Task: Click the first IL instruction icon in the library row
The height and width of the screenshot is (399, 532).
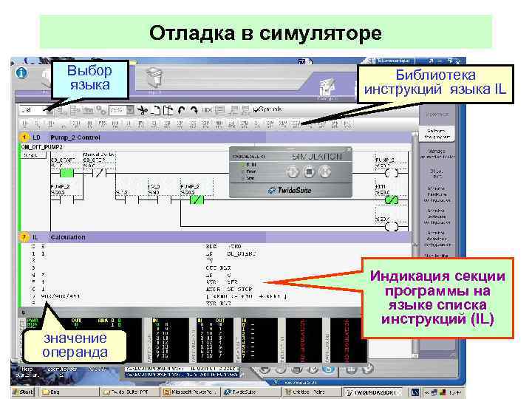Action: pyautogui.click(x=25, y=125)
